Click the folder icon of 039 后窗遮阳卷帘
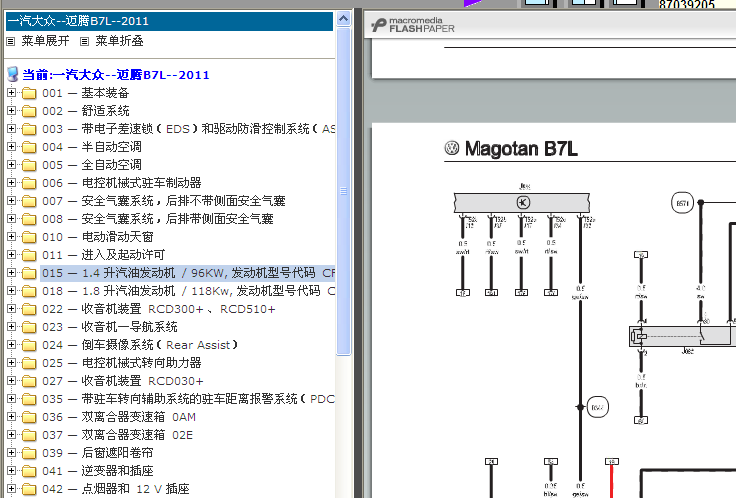This screenshot has width=736, height=498. point(29,453)
